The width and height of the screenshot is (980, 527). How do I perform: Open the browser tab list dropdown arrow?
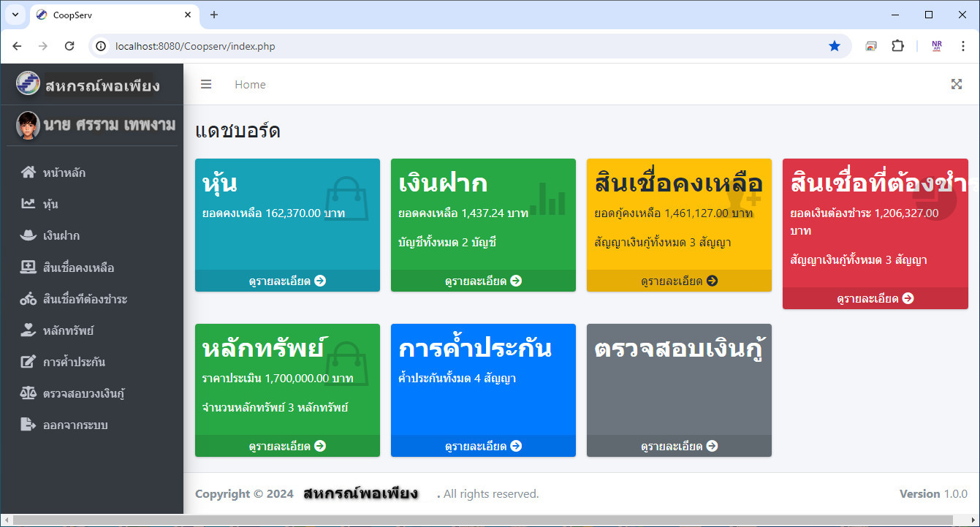[x=15, y=15]
